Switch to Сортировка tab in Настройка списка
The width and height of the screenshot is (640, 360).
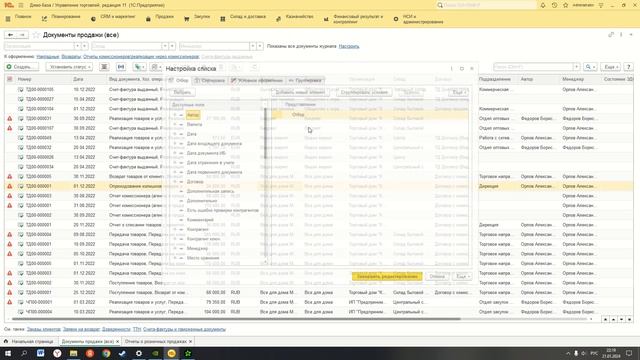210,80
